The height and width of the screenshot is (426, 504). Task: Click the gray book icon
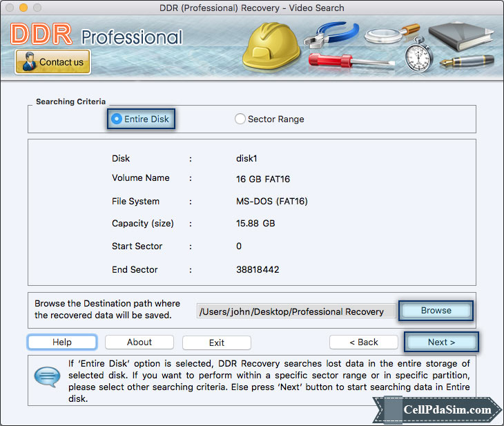(x=461, y=36)
